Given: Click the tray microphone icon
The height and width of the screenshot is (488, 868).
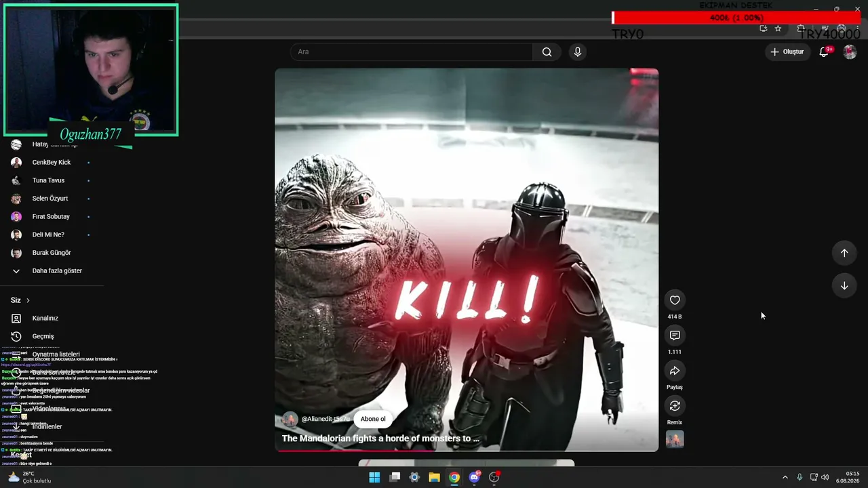Looking at the screenshot, I should click(800, 477).
